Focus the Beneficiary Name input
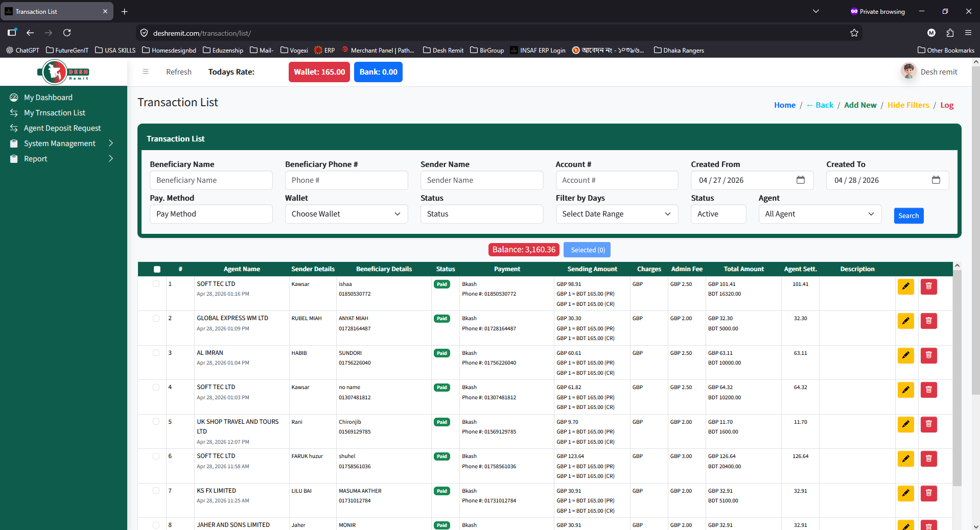The width and height of the screenshot is (980, 530). click(x=211, y=180)
